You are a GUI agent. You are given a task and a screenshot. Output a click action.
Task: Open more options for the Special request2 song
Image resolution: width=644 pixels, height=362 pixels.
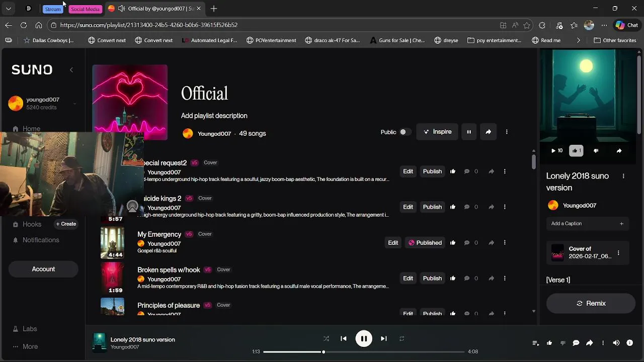[x=505, y=171]
